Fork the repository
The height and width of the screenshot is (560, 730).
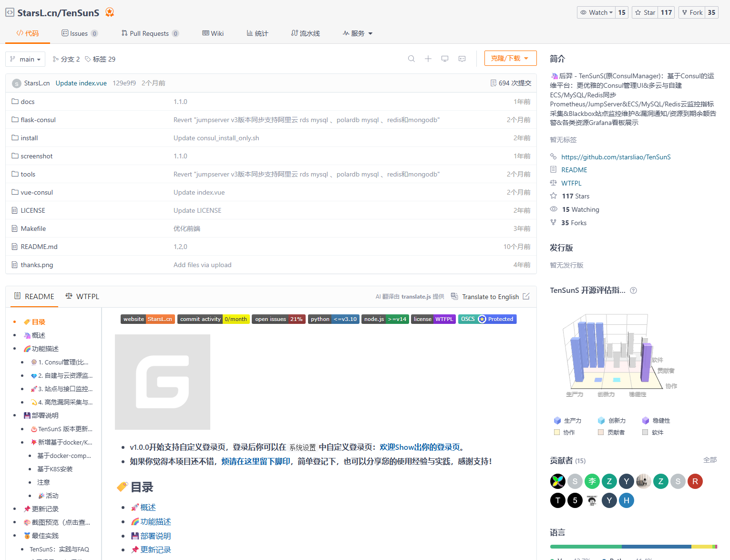point(692,12)
